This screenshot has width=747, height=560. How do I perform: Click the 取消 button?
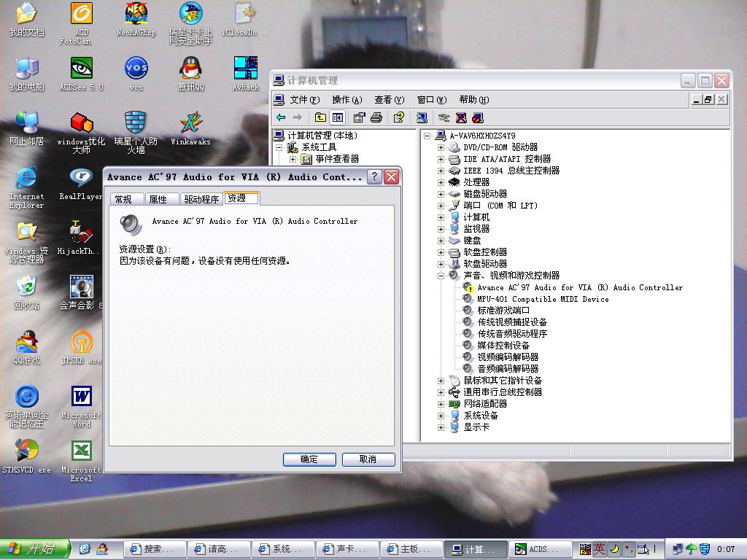coord(368,459)
